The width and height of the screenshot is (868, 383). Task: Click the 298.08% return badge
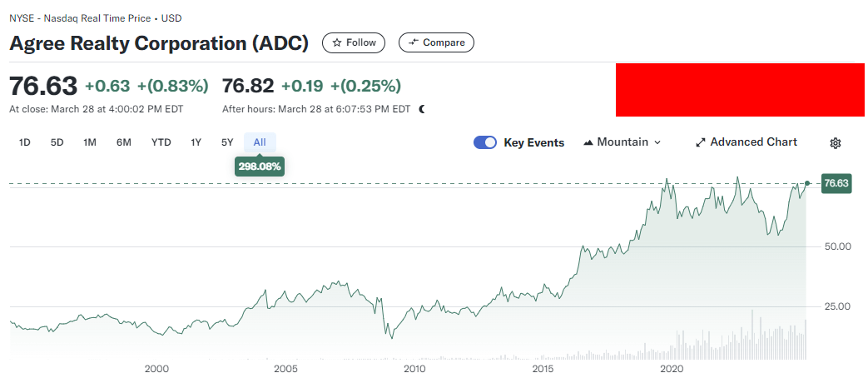point(260,166)
